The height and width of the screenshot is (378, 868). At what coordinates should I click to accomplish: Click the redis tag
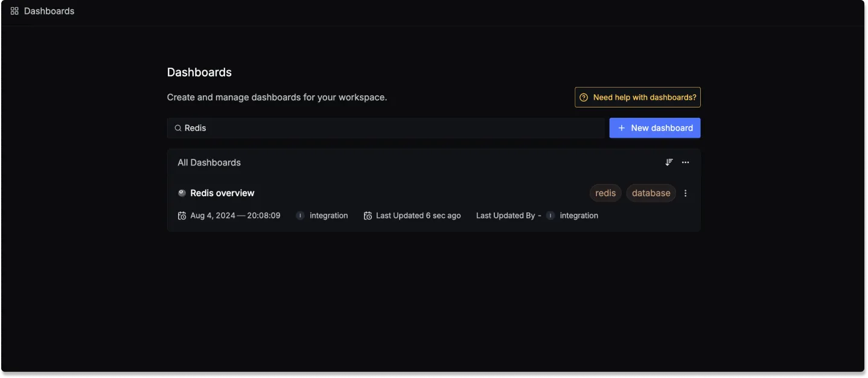(605, 193)
